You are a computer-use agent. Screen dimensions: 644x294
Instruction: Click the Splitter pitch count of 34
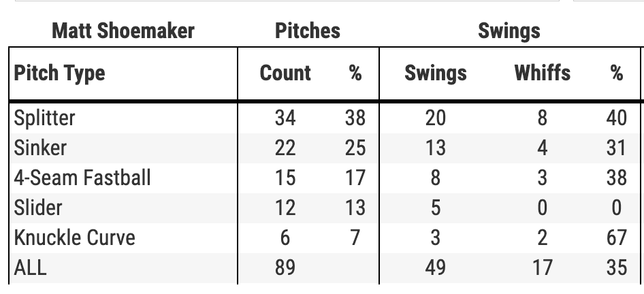[285, 118]
